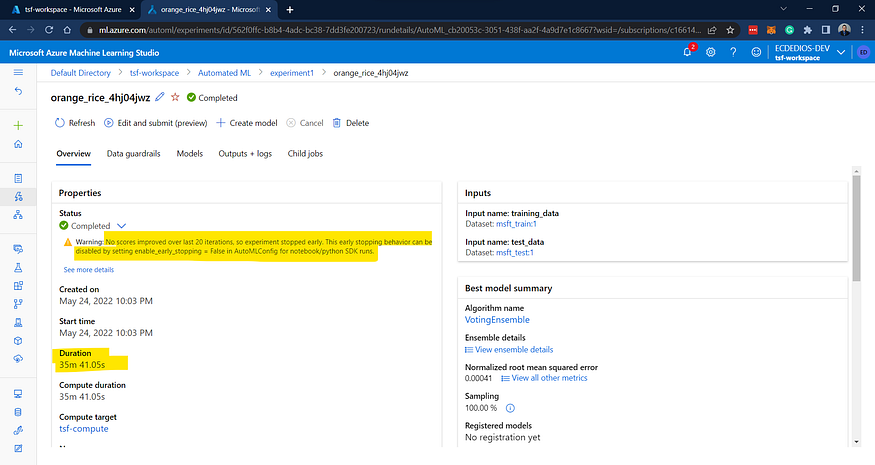Click Create model button

pos(247,123)
